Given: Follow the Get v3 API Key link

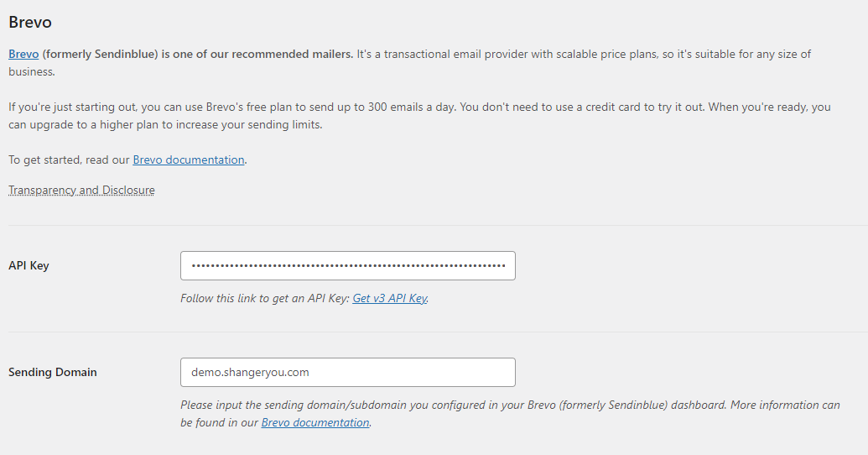Looking at the screenshot, I should pos(390,298).
